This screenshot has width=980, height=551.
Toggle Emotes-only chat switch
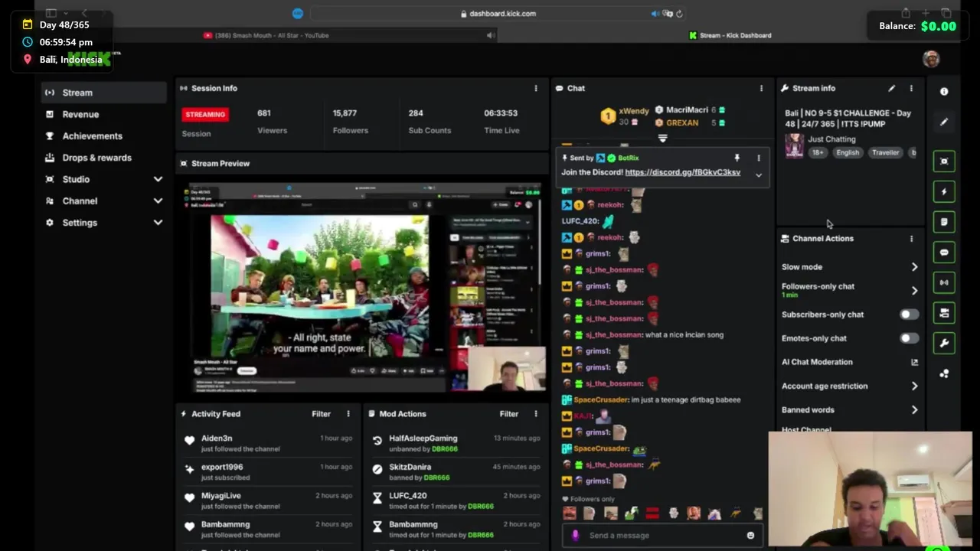[x=909, y=338]
